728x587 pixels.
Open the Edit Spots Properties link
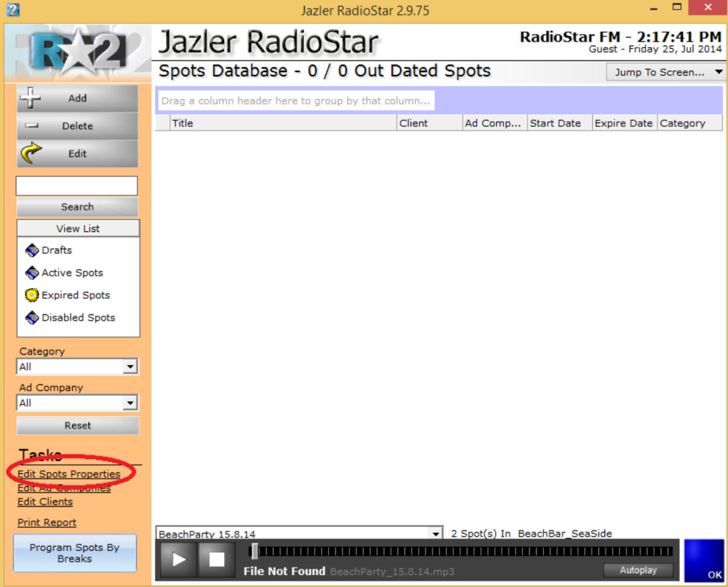pos(69,474)
